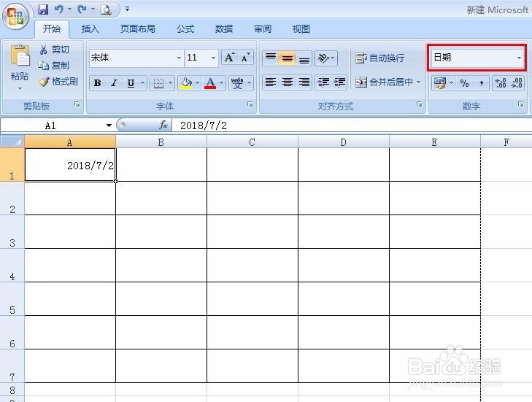Align text left
The image size is (532, 402).
click(271, 82)
